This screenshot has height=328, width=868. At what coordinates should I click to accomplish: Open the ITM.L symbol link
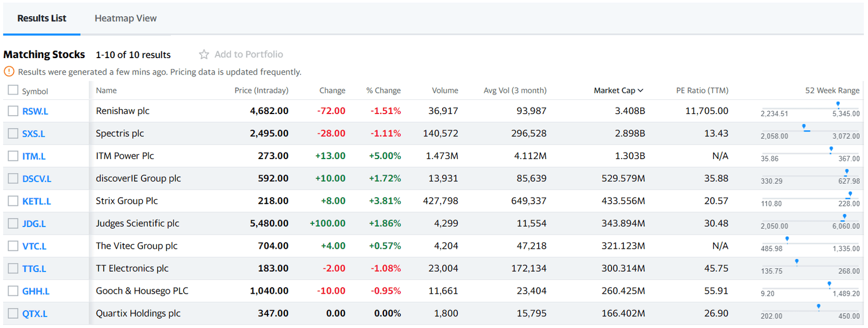34,156
